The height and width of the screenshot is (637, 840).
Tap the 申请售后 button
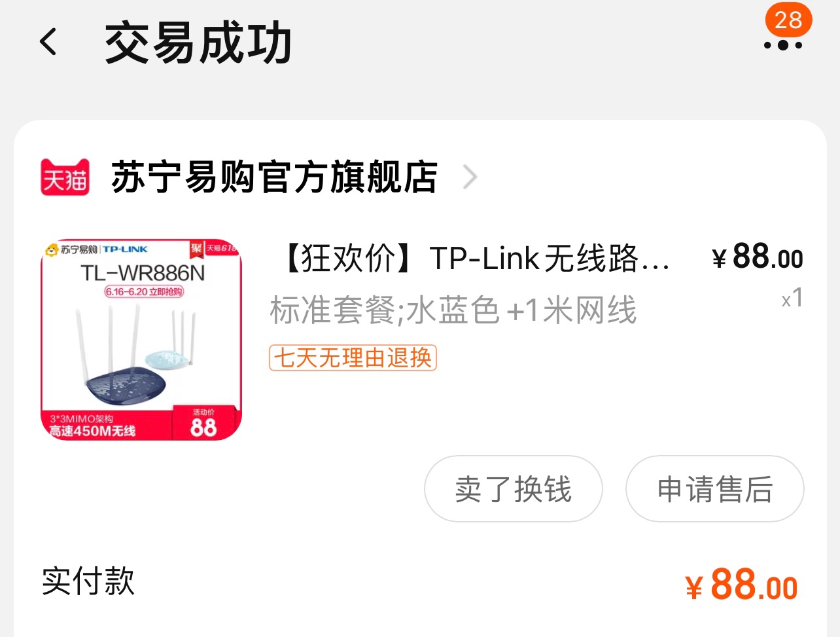tap(714, 488)
